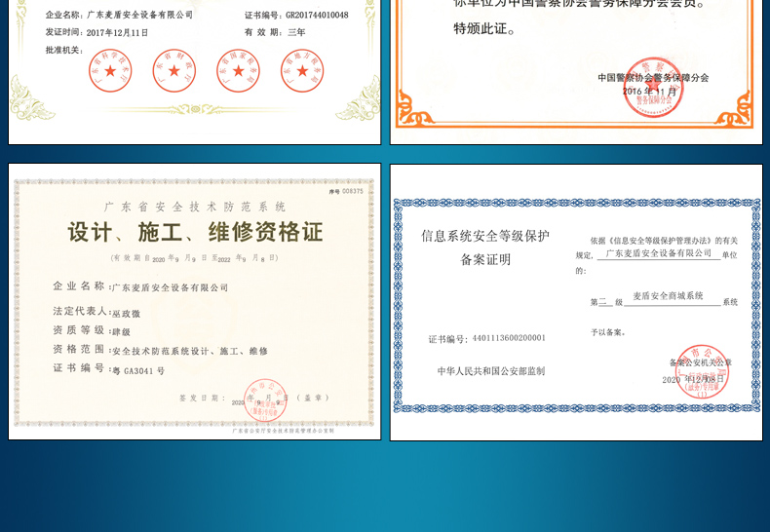Click the 中华人民共和国公安部监制 text
The width and height of the screenshot is (770, 532).
tap(491, 371)
